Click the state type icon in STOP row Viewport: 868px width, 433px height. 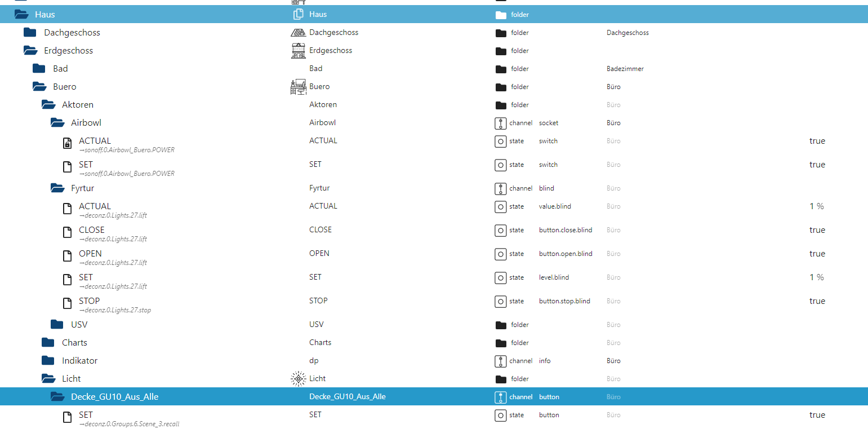coord(500,301)
